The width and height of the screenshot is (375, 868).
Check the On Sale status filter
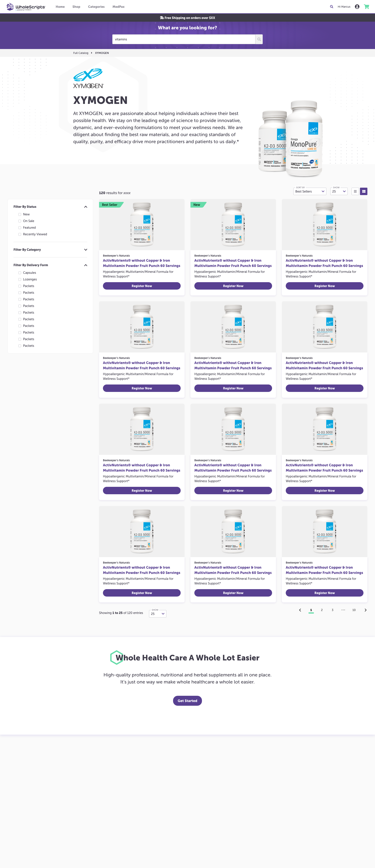coord(20,221)
